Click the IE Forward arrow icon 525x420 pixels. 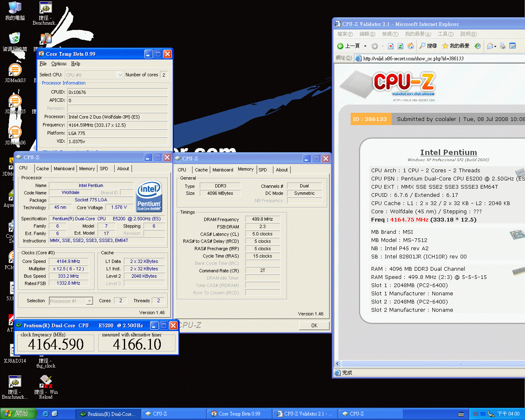[x=374, y=46]
